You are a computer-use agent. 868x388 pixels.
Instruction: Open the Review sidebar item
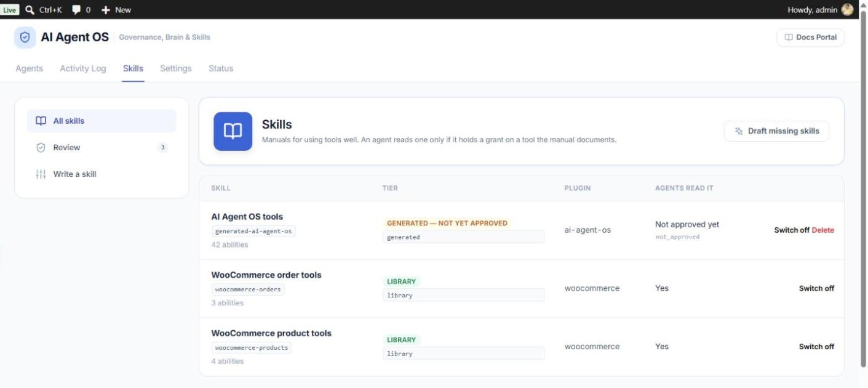click(x=102, y=147)
